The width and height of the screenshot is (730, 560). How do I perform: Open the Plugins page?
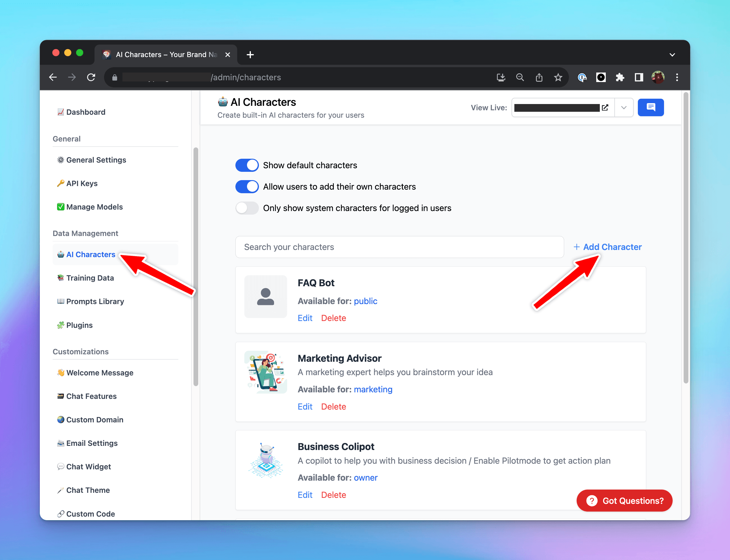coord(79,325)
